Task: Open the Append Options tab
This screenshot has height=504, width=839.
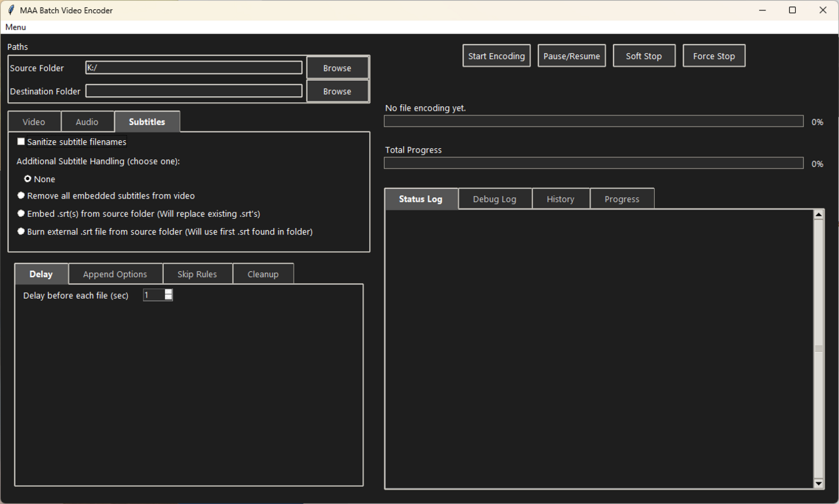Action: click(115, 274)
